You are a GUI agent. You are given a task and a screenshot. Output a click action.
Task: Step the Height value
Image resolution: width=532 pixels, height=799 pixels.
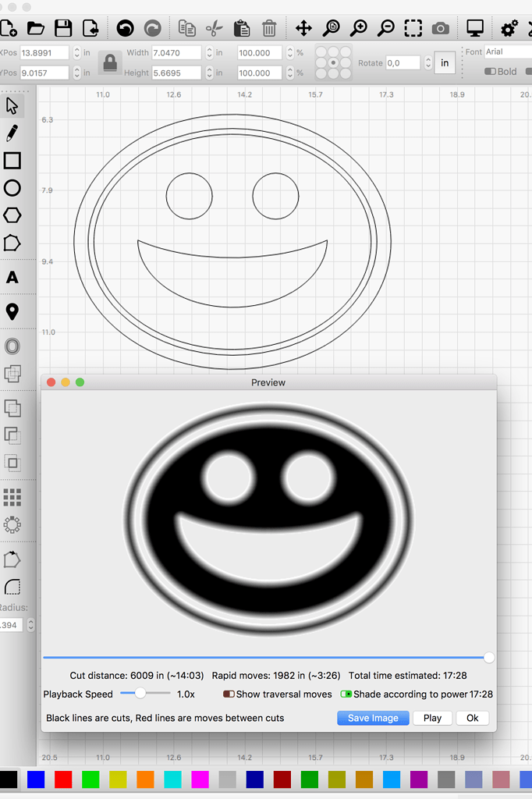coord(209,73)
